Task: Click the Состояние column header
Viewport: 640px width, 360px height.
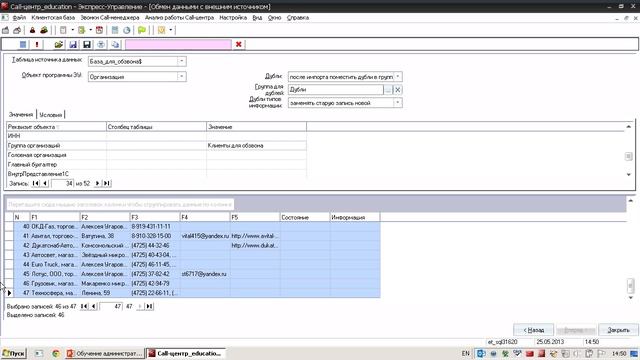Action: point(304,218)
